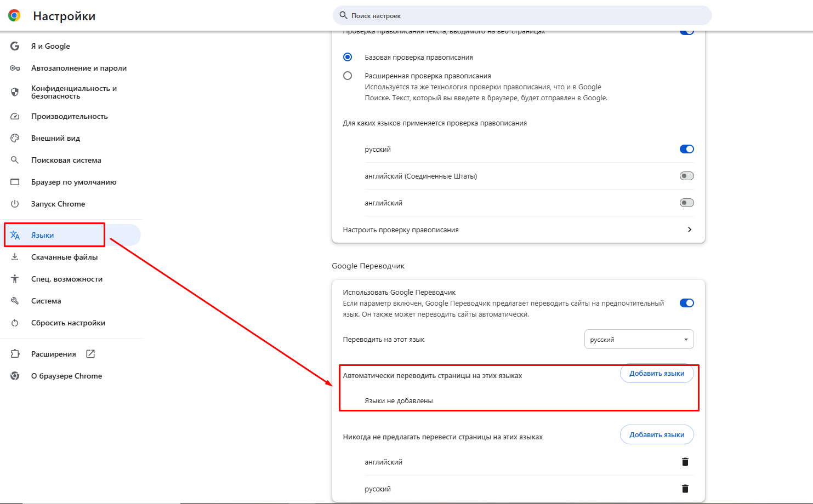Click the download icon for Скачанные файлы
This screenshot has width=813, height=504.
pos(15,257)
